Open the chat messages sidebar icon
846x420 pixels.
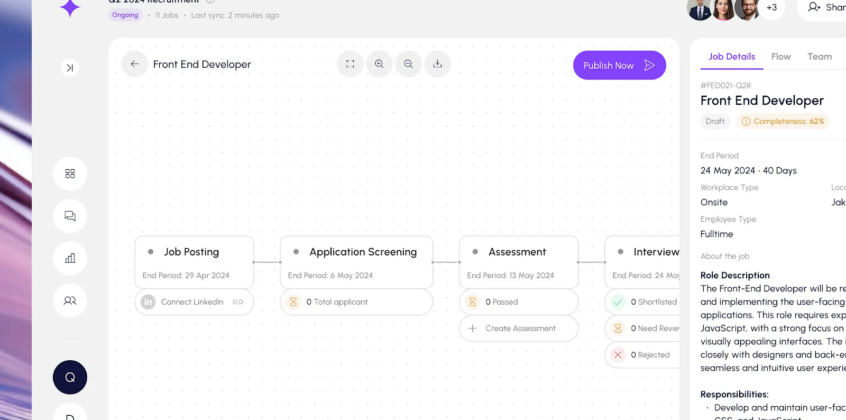[70, 216]
